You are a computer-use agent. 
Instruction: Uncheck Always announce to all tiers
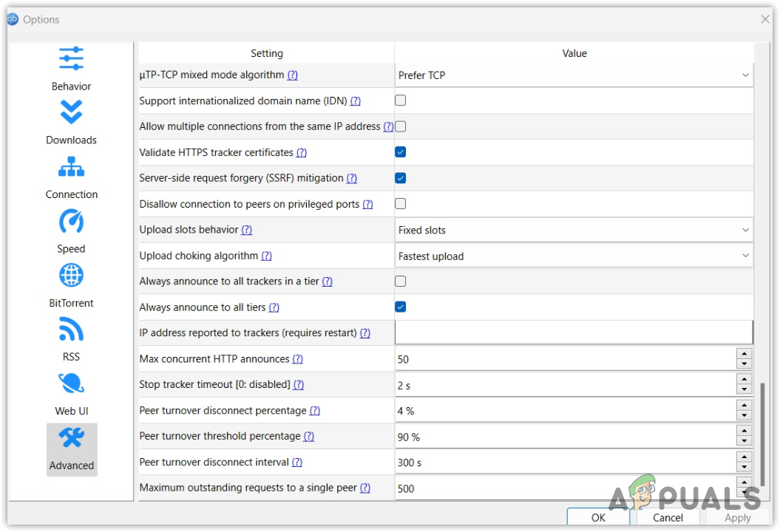pyautogui.click(x=400, y=307)
